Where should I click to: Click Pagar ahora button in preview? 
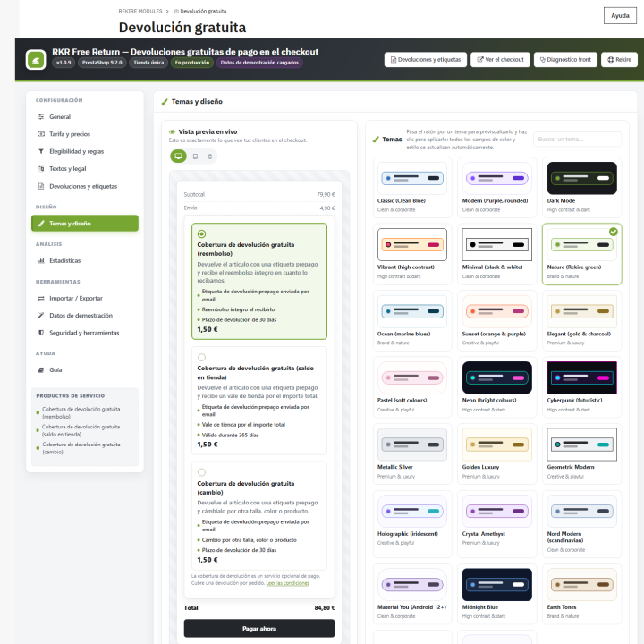tap(259, 629)
